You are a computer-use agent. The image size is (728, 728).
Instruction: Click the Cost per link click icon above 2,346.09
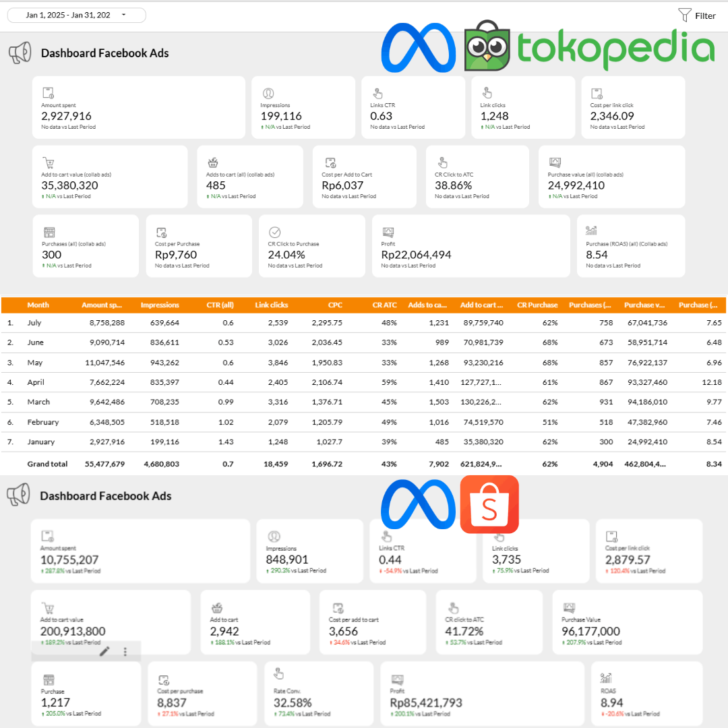point(597,93)
